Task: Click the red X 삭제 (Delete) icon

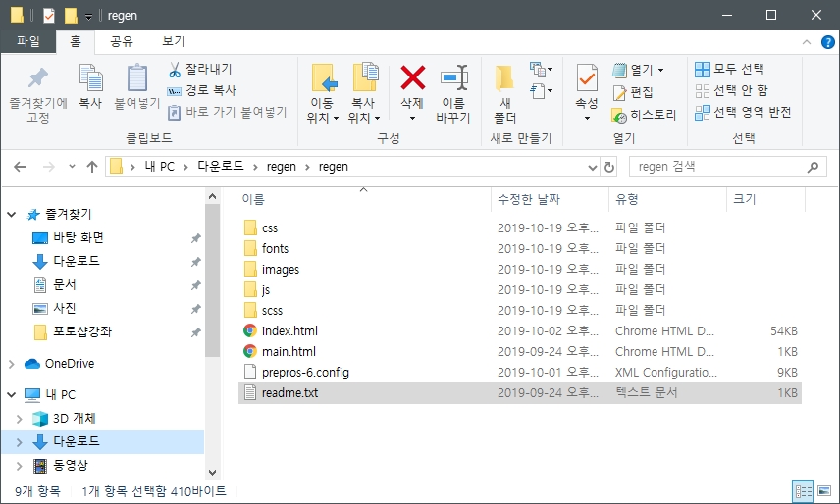Action: [x=412, y=78]
